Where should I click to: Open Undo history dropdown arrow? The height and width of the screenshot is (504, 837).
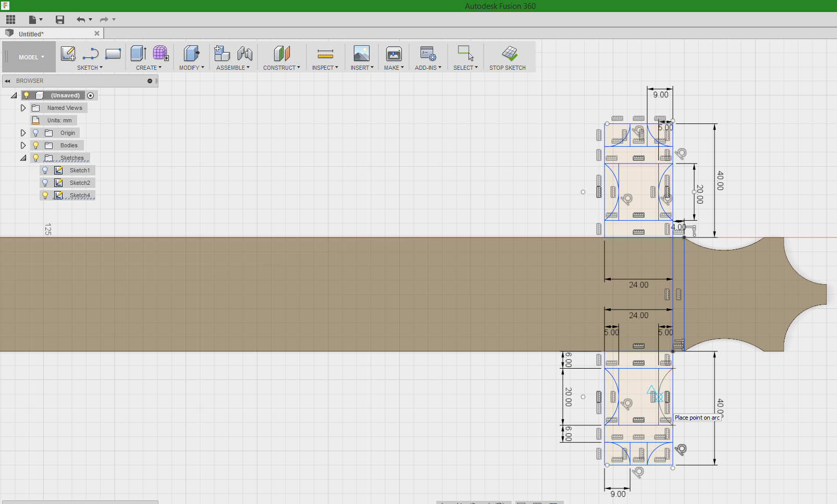click(91, 20)
